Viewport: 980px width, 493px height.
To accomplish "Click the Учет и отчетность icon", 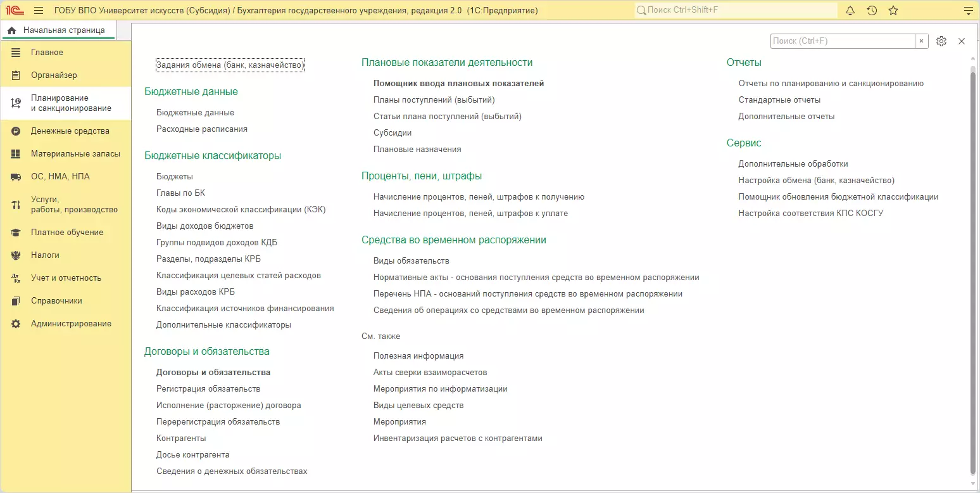I will point(16,278).
